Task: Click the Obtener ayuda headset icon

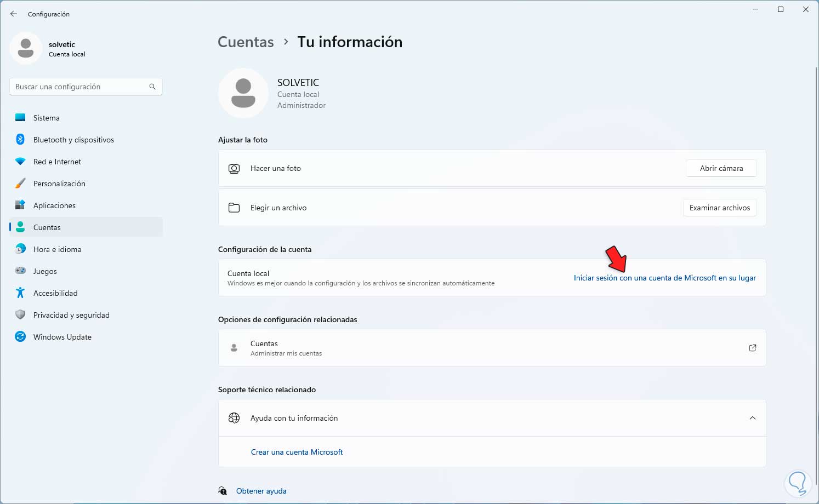Action: click(x=223, y=491)
